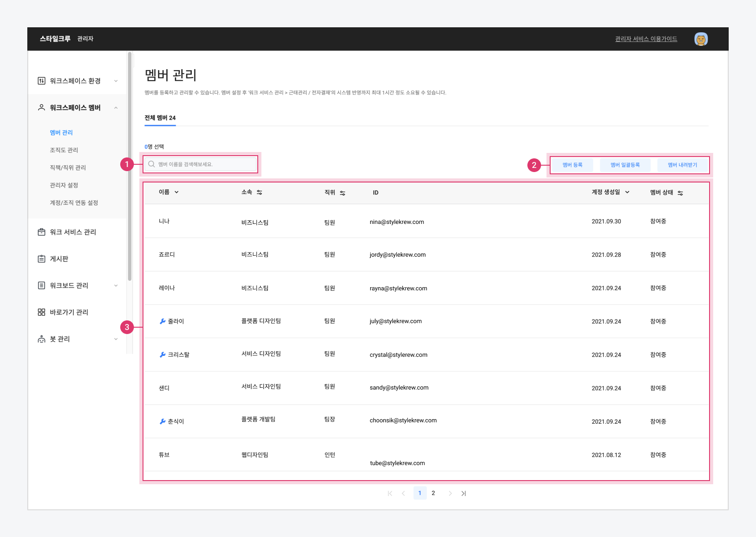Sort by 이름 column dropdown arrow
The image size is (756, 537).
[176, 192]
